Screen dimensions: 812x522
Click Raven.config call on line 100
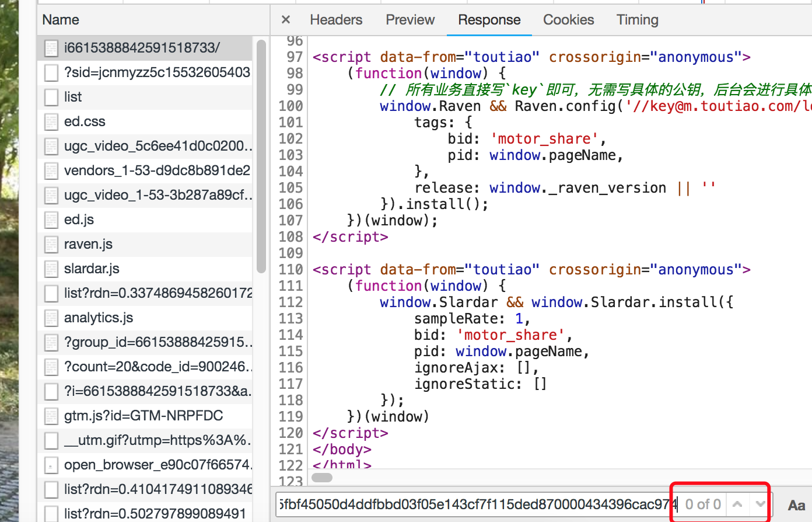[565, 106]
